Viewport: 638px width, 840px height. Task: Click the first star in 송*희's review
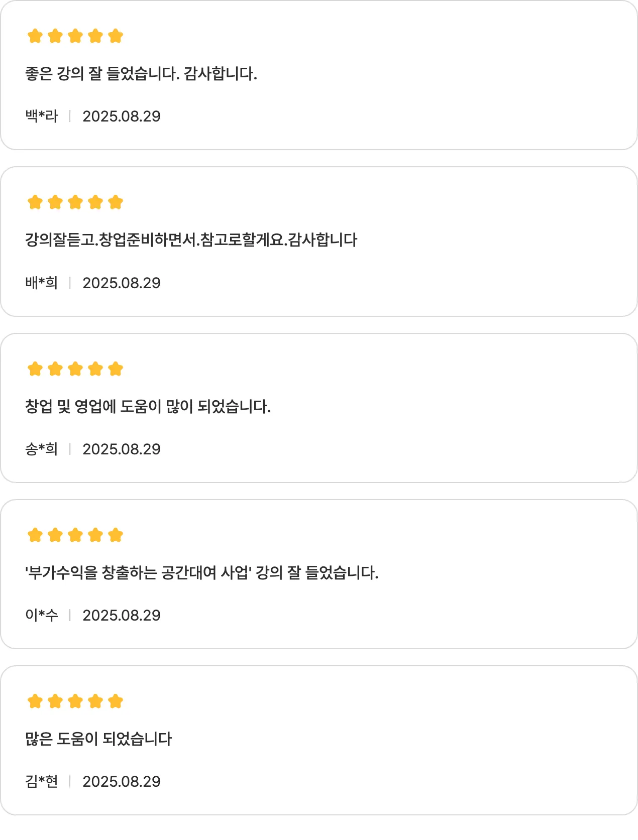[35, 369]
